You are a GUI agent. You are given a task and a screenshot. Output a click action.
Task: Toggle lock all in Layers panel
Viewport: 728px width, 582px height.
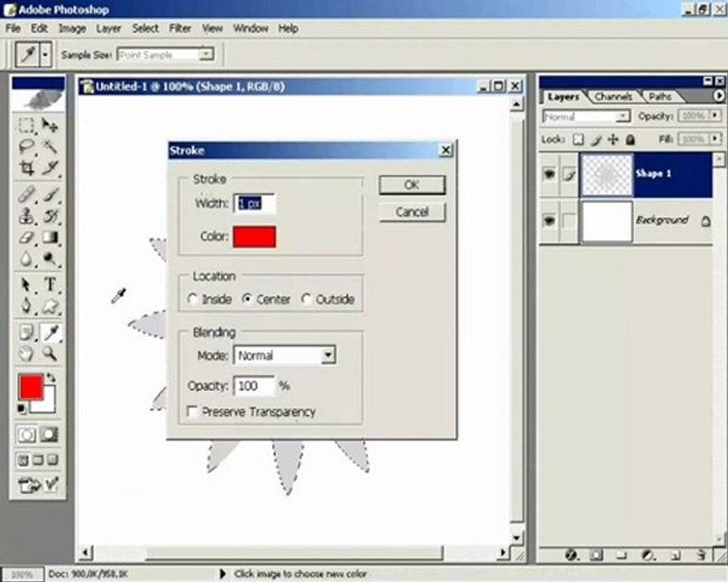pyautogui.click(x=630, y=139)
